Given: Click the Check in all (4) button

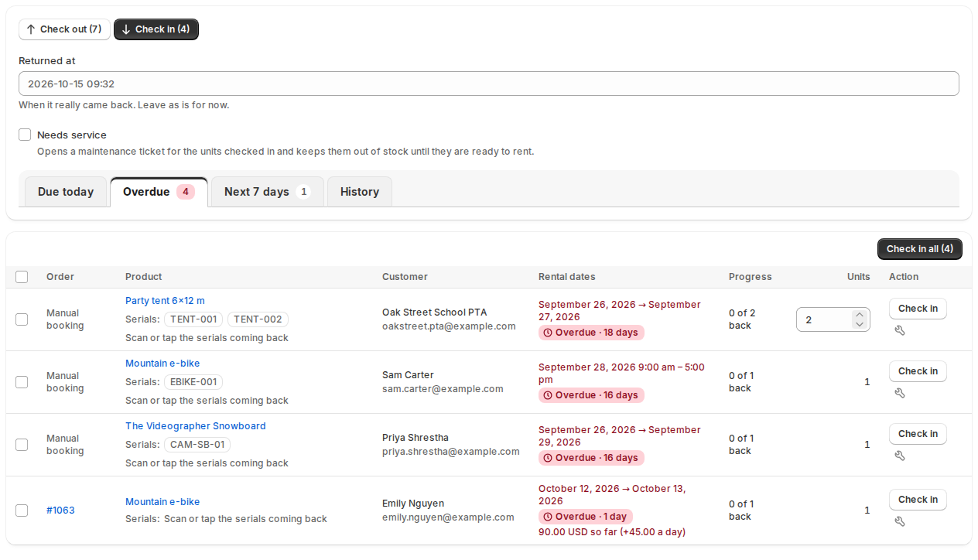Looking at the screenshot, I should 920,249.
